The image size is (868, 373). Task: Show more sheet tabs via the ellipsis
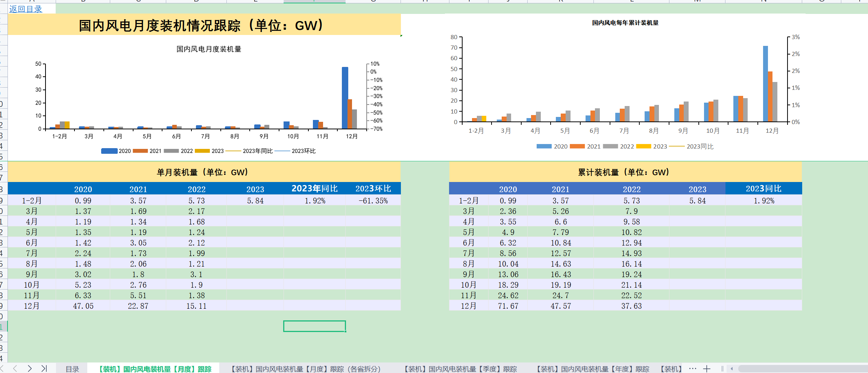(693, 368)
